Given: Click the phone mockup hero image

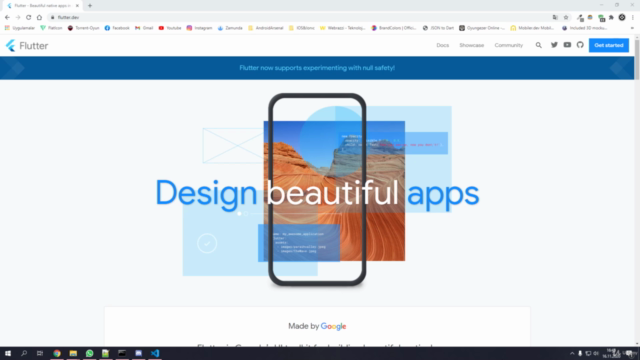Looking at the screenshot, I should (x=317, y=189).
